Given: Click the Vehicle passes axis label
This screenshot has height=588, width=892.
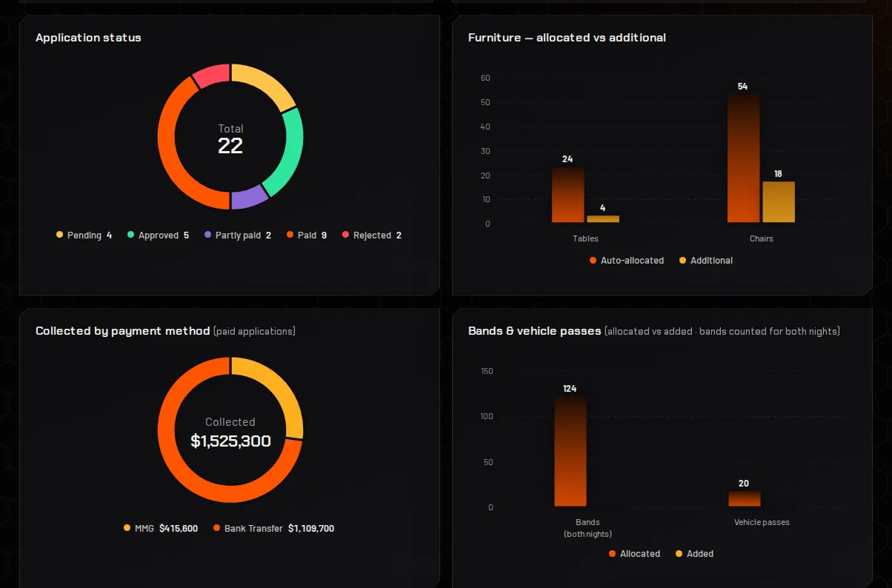Looking at the screenshot, I should 762,522.
